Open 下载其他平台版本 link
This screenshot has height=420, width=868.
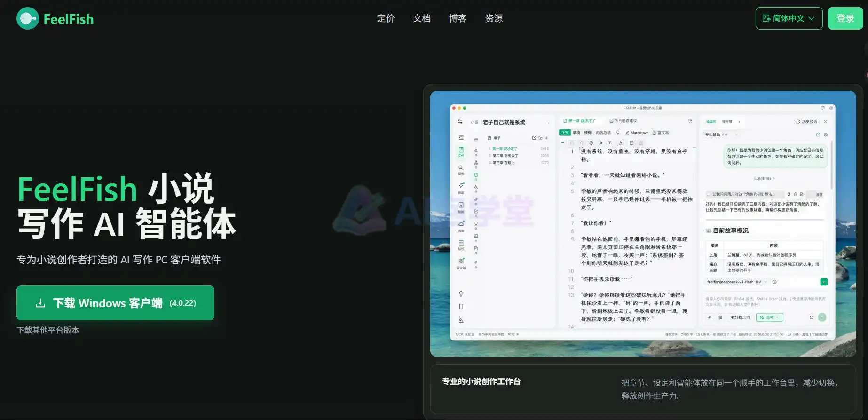click(48, 330)
